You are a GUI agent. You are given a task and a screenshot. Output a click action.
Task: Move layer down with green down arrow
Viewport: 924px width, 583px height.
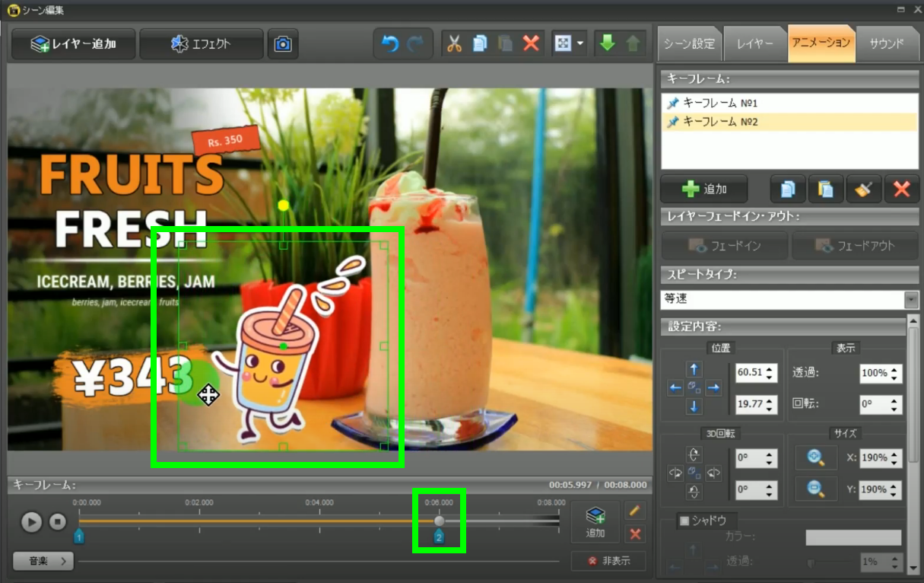tap(607, 44)
